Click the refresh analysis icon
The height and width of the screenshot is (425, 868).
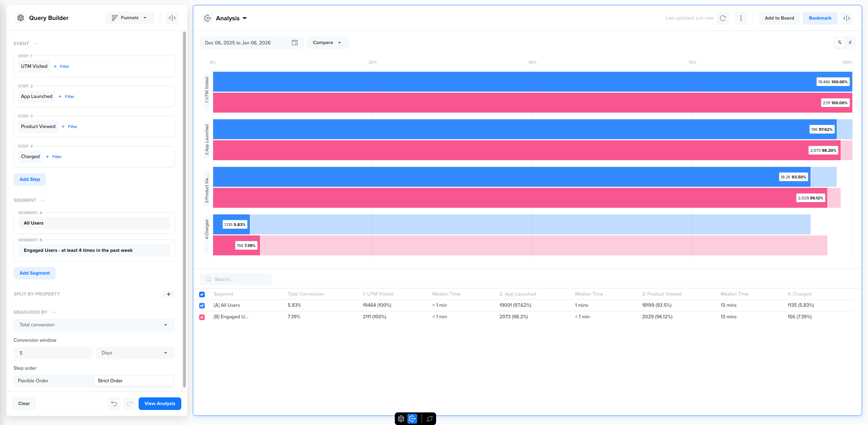(x=723, y=18)
